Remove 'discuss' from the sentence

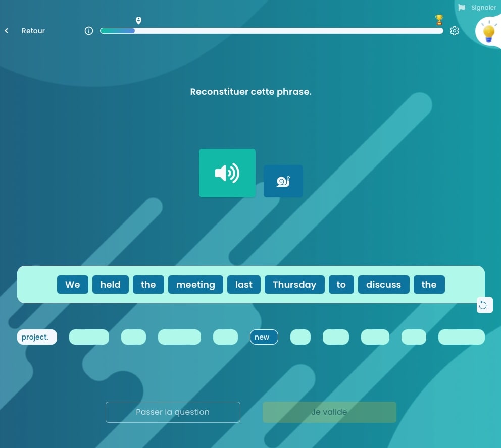(383, 285)
